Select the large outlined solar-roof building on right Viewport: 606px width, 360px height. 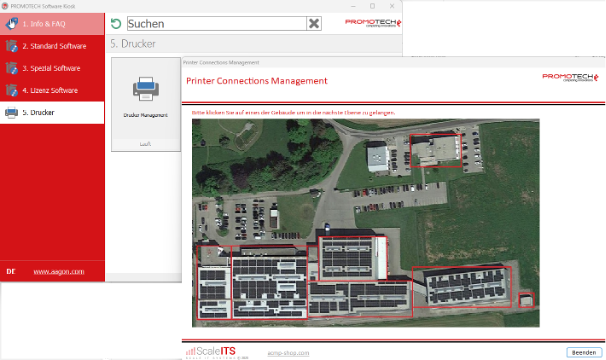pyautogui.click(x=462, y=287)
